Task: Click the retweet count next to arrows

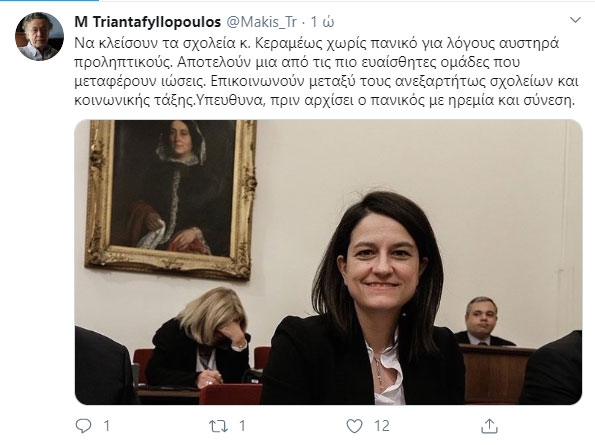Action: click(242, 426)
